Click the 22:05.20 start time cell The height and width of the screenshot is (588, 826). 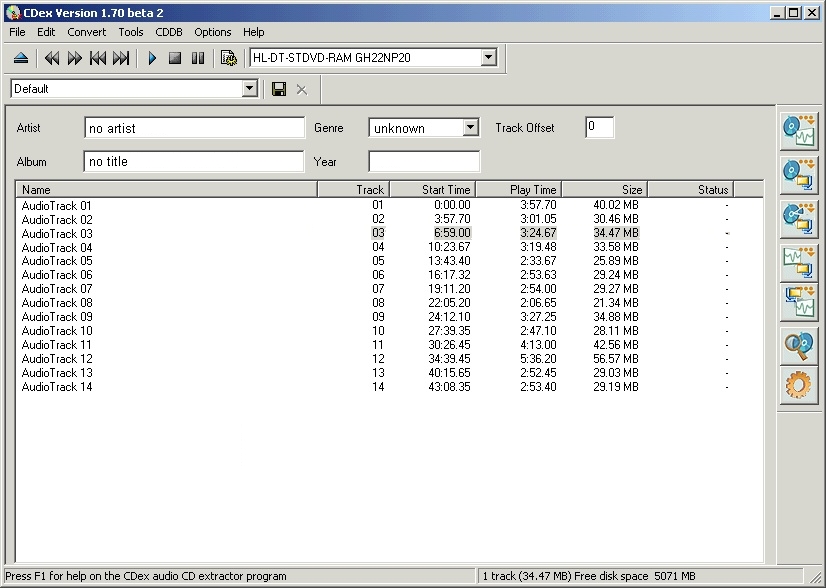pyautogui.click(x=449, y=303)
